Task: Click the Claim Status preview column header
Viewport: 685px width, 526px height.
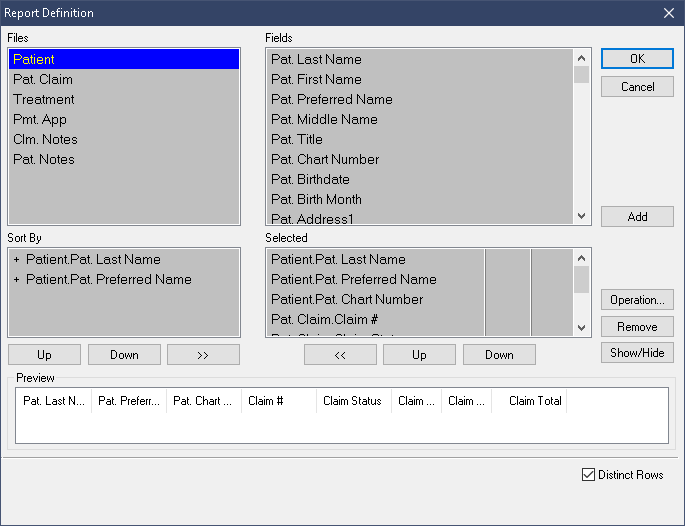Action: click(x=352, y=401)
